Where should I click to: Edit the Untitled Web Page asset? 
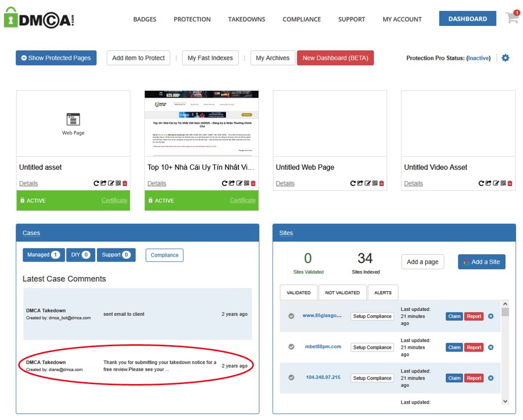click(x=368, y=183)
